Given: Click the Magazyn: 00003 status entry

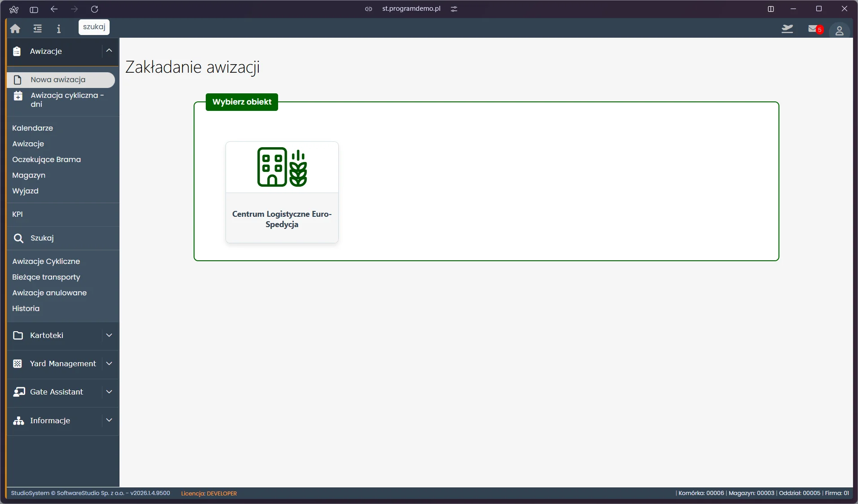Looking at the screenshot, I should coord(751,493).
